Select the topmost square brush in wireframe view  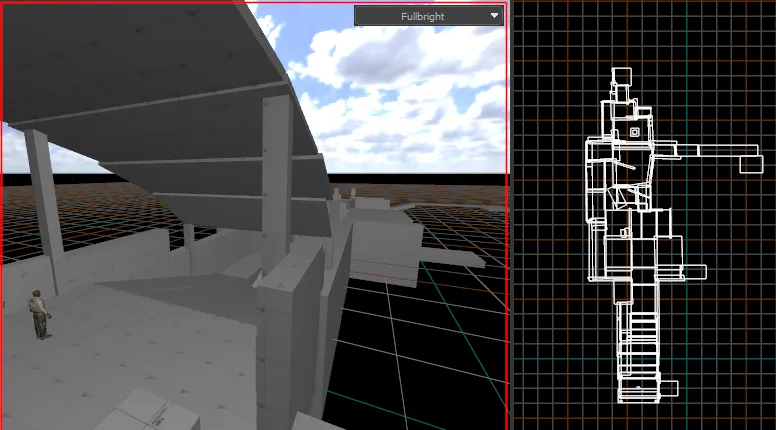622,77
